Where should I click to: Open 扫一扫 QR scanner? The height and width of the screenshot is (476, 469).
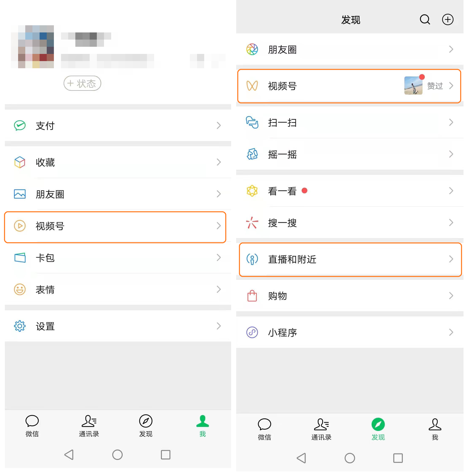352,120
